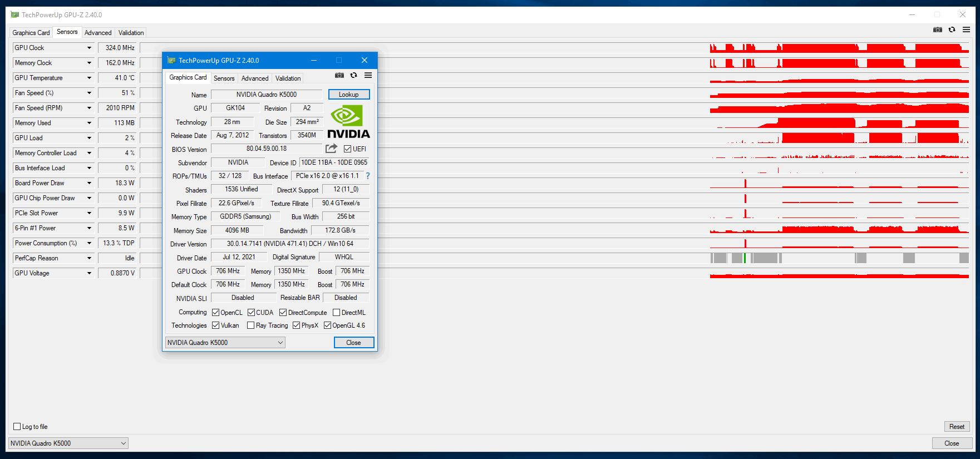Open GPU Voltage sensor dropdown arrow
The width and height of the screenshot is (980, 459).
click(89, 273)
